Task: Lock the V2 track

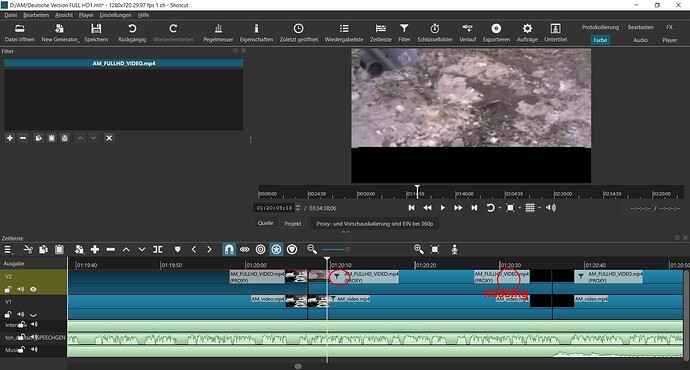Action: [8, 289]
